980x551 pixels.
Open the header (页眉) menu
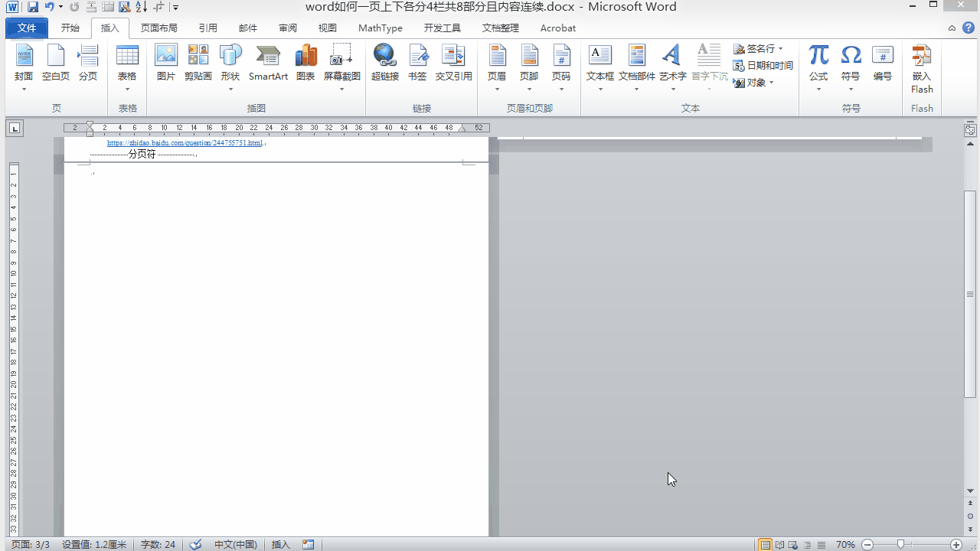tap(497, 68)
